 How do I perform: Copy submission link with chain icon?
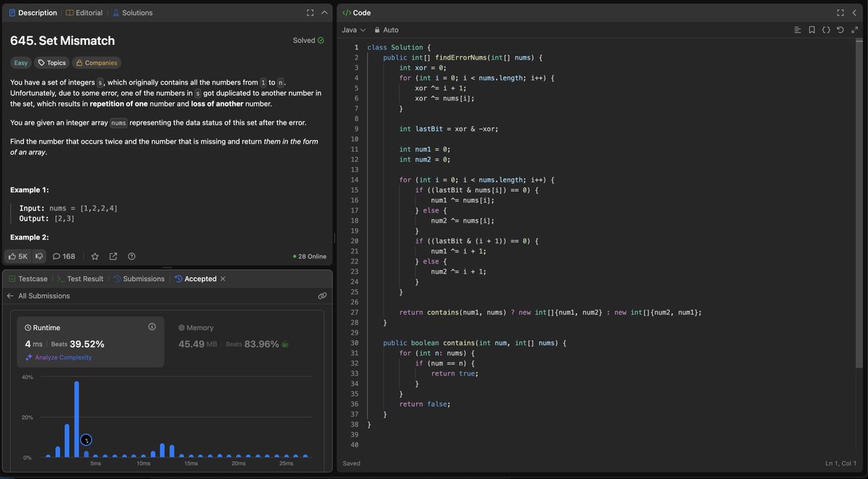(322, 296)
